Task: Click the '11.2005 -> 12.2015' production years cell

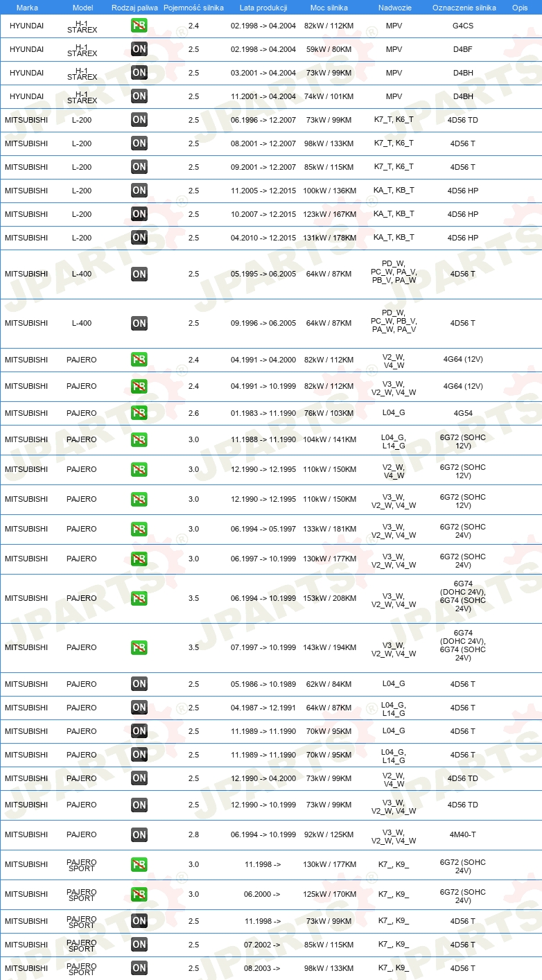Action: [x=263, y=191]
